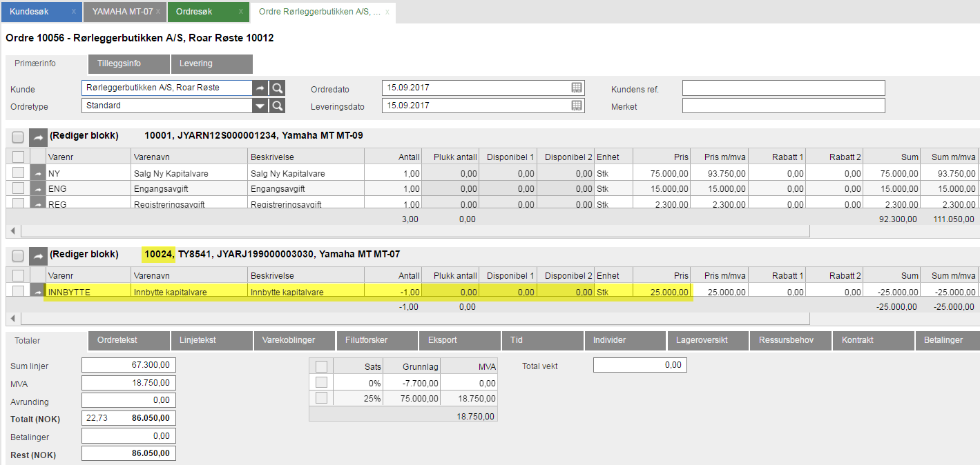Open the Kontrakt tab
Screen dimensions: 980x465
873,340
